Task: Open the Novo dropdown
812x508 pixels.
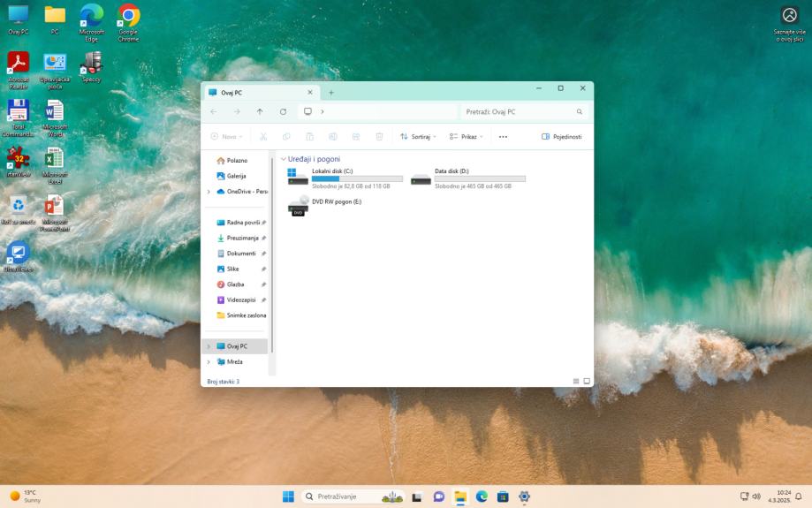Action: pyautogui.click(x=227, y=137)
